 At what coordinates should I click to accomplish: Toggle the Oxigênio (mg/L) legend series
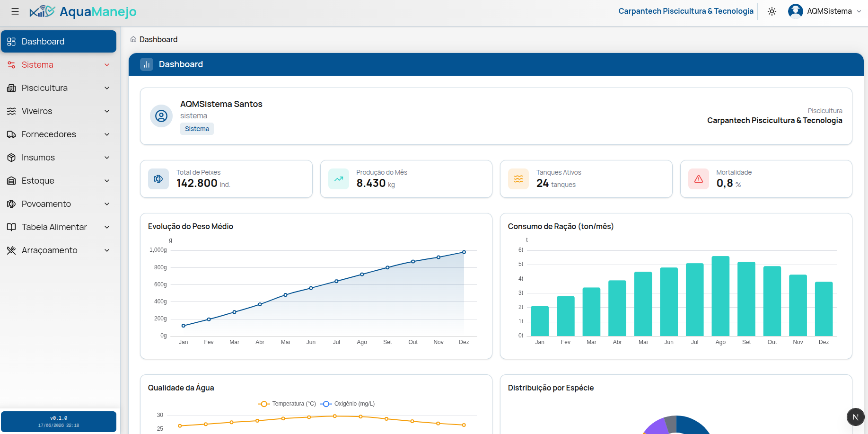coord(348,404)
